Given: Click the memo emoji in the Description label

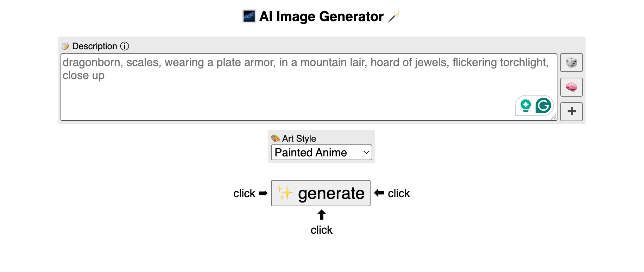Looking at the screenshot, I should [65, 46].
